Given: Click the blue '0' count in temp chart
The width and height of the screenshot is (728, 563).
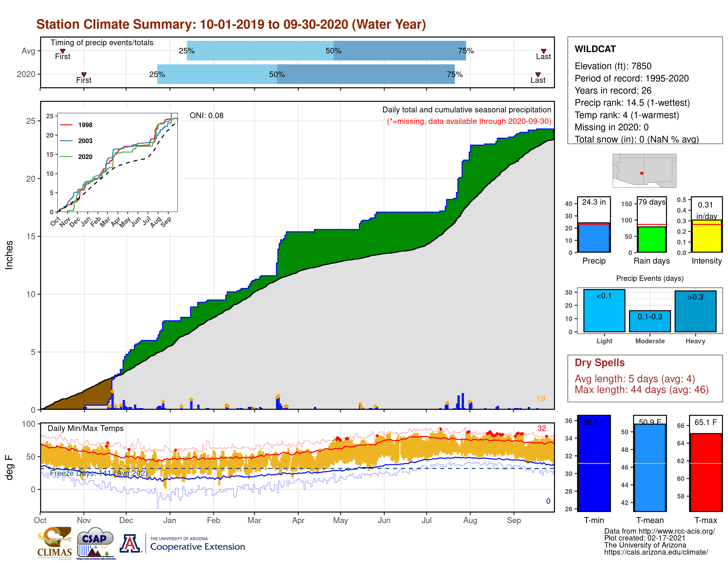Looking at the screenshot, I should point(548,501).
